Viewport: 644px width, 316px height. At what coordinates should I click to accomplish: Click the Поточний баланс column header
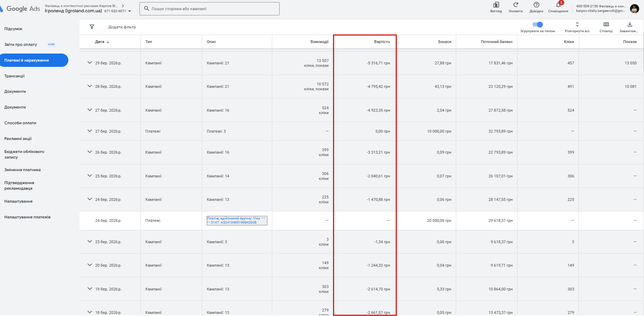496,42
